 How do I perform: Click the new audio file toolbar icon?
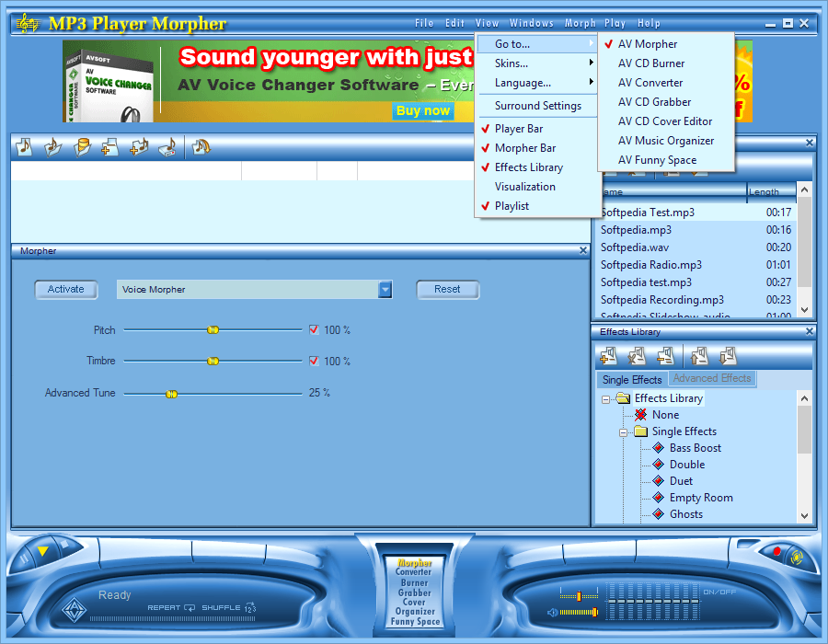coord(24,147)
